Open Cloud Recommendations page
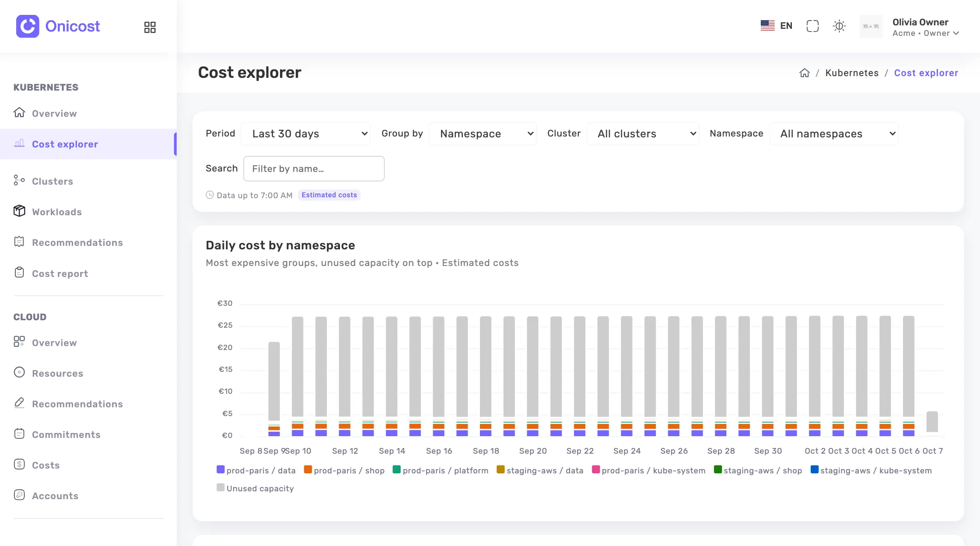This screenshot has width=980, height=546. 77,404
